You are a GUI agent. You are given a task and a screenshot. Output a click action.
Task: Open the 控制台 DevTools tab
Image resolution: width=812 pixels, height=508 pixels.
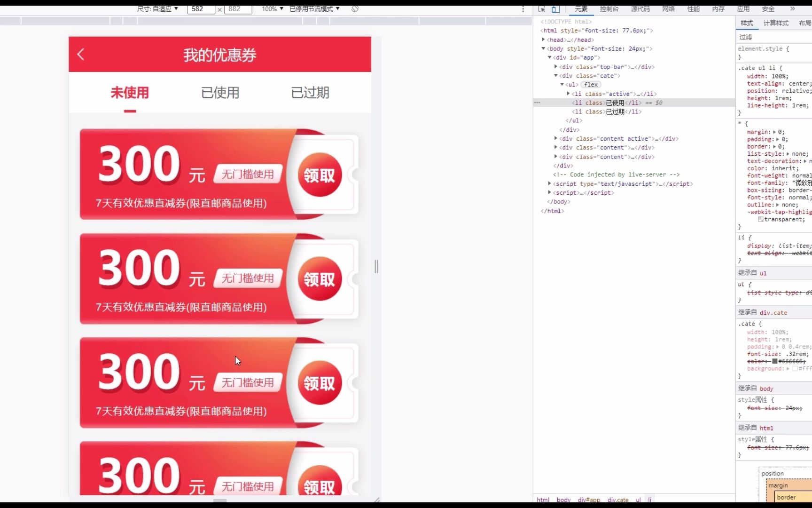[609, 9]
